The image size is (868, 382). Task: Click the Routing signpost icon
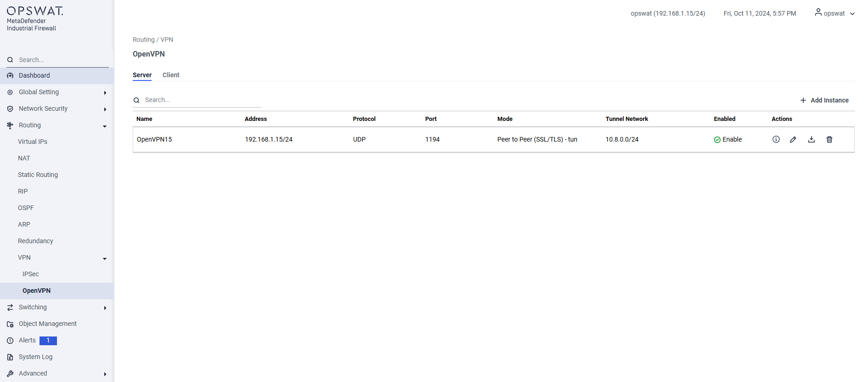click(x=10, y=125)
